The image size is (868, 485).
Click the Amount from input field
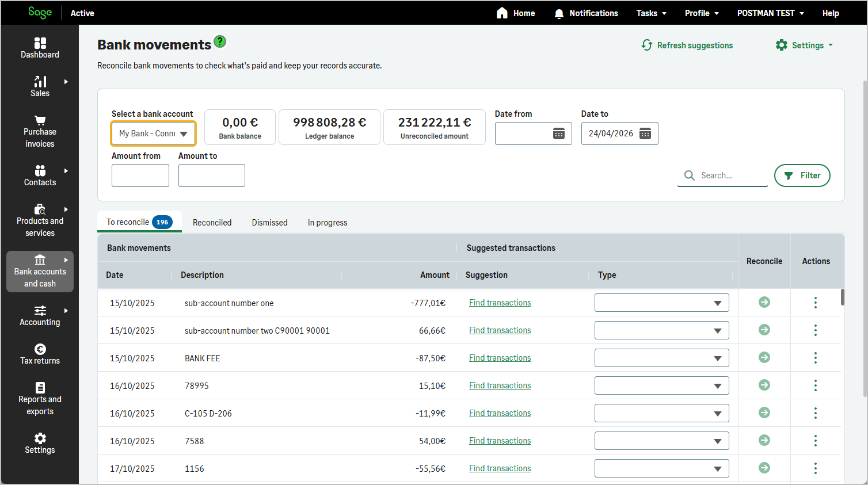click(140, 175)
